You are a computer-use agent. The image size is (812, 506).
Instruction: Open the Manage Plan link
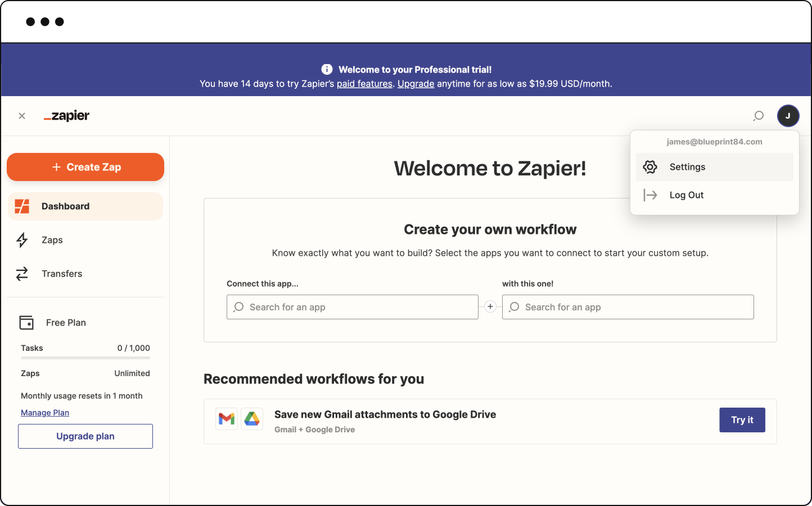click(45, 413)
